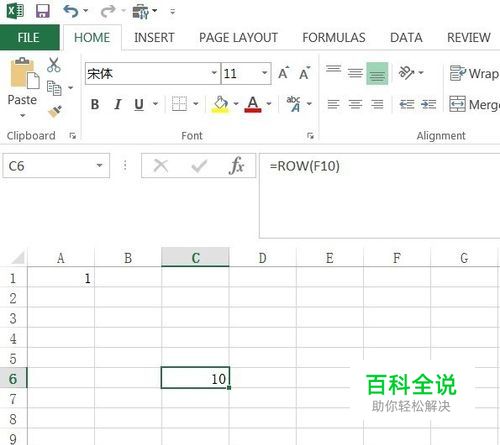Image resolution: width=500 pixels, height=445 pixels.
Task: Align text to the left
Action: [x=333, y=104]
